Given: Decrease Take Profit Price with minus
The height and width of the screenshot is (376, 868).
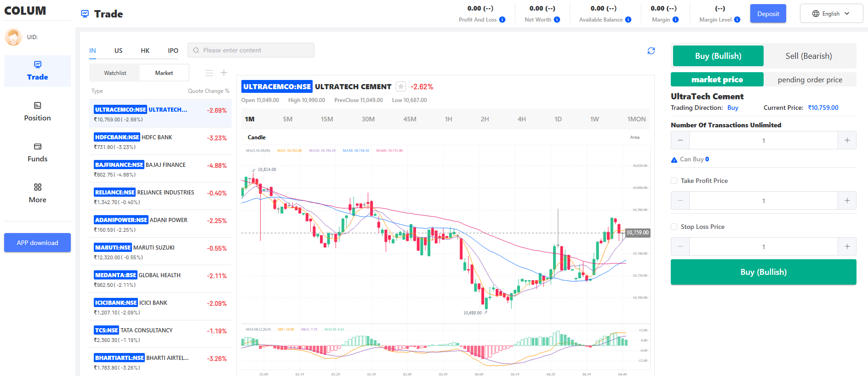Looking at the screenshot, I should [x=680, y=200].
